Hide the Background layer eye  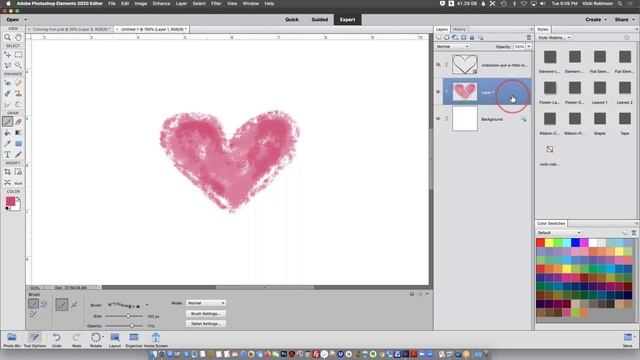438,119
